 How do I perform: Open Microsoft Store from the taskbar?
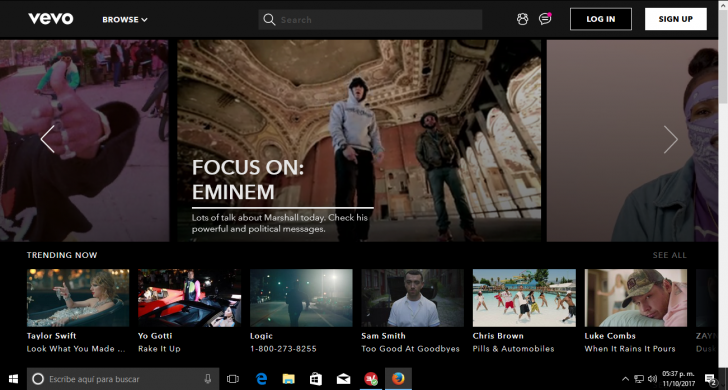316,379
